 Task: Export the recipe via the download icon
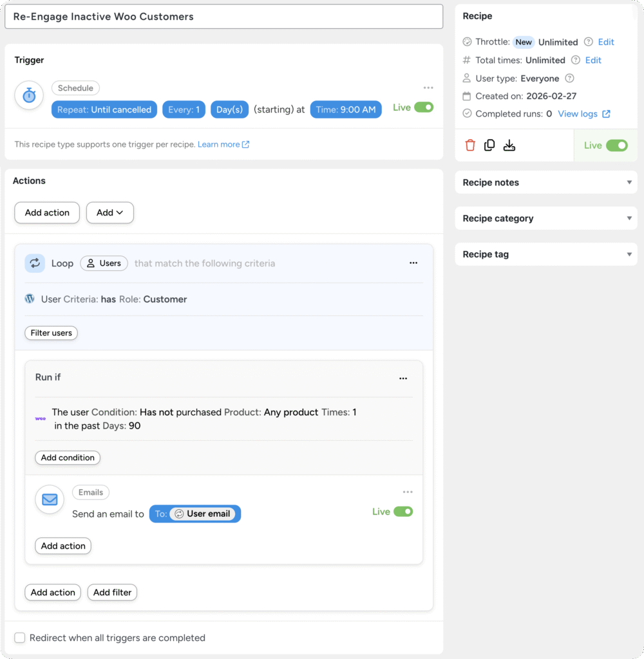point(509,145)
